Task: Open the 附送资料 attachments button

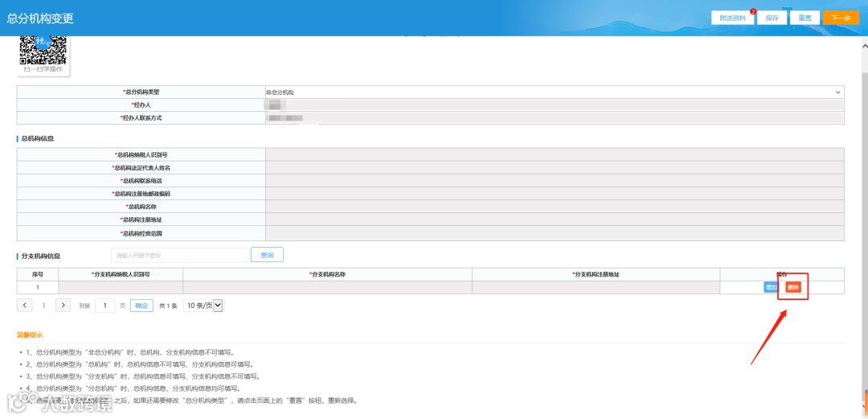Action: 732,18
